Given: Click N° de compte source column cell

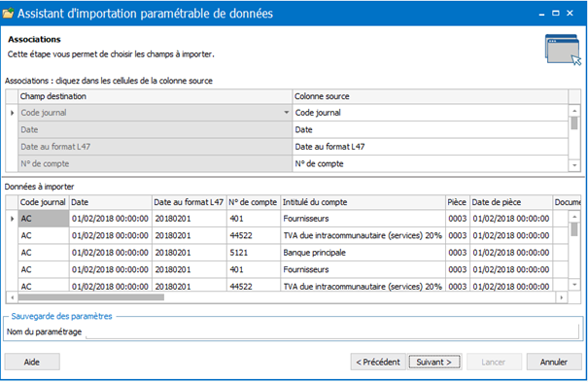Looking at the screenshot, I should pos(431,164).
